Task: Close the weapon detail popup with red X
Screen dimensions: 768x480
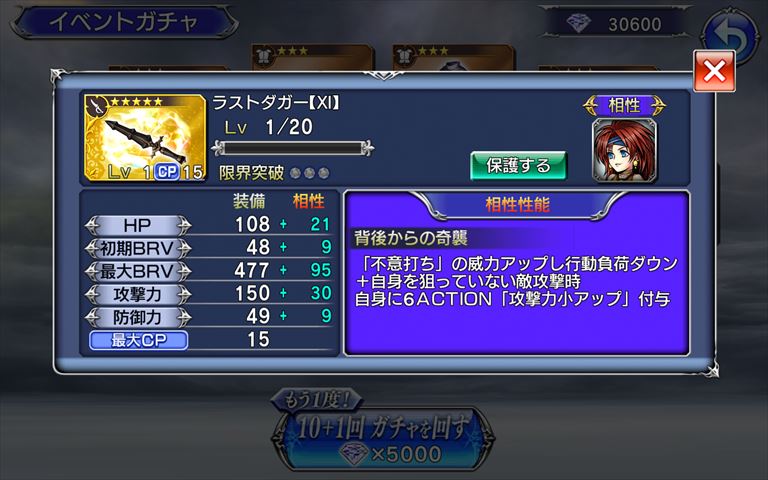Action: 714,71
